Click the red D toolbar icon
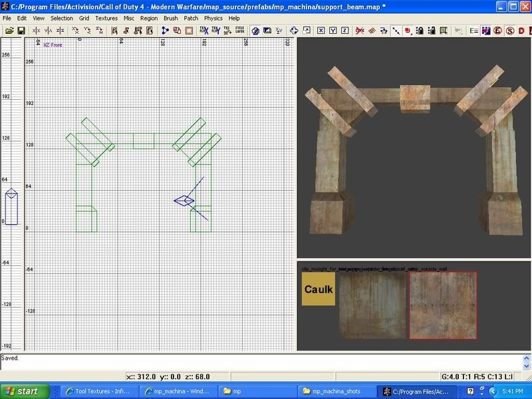 [521, 31]
